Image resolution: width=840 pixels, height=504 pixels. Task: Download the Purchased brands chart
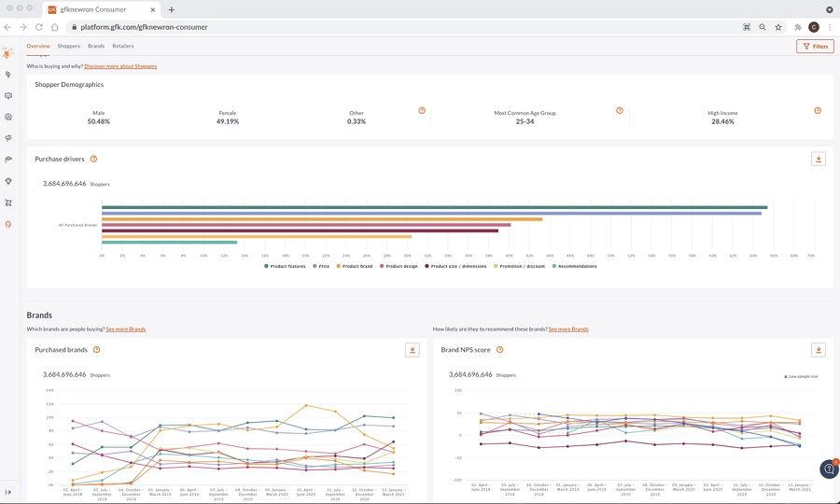pos(412,350)
